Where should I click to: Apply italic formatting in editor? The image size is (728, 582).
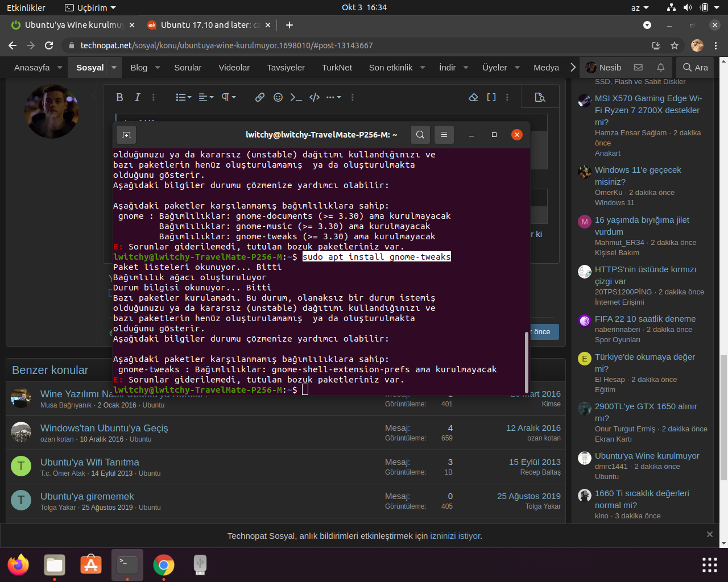click(137, 97)
